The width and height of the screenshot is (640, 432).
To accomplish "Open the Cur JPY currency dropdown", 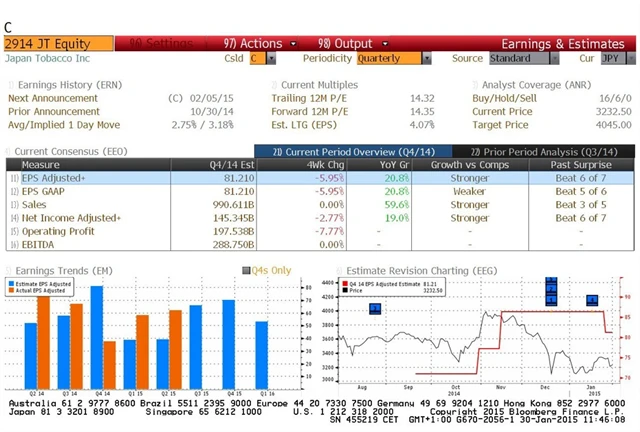I will [x=612, y=59].
